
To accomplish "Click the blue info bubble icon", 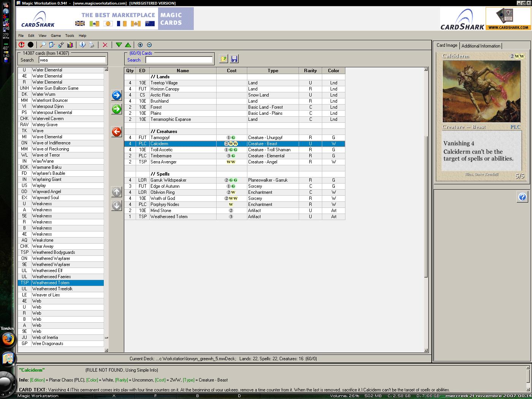I will tap(82, 45).
